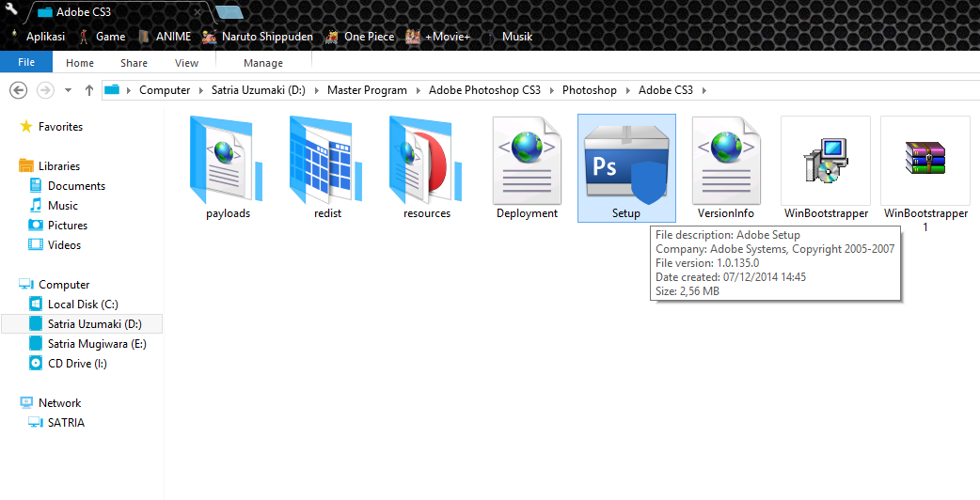Switch to the View ribbon tab
This screenshot has width=980, height=500.
coord(186,63)
